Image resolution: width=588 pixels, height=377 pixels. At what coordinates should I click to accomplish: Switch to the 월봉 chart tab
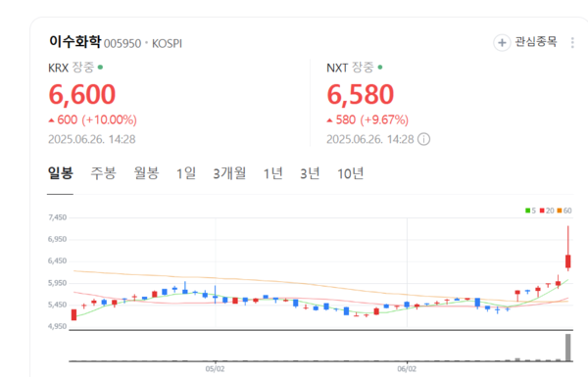(x=146, y=173)
